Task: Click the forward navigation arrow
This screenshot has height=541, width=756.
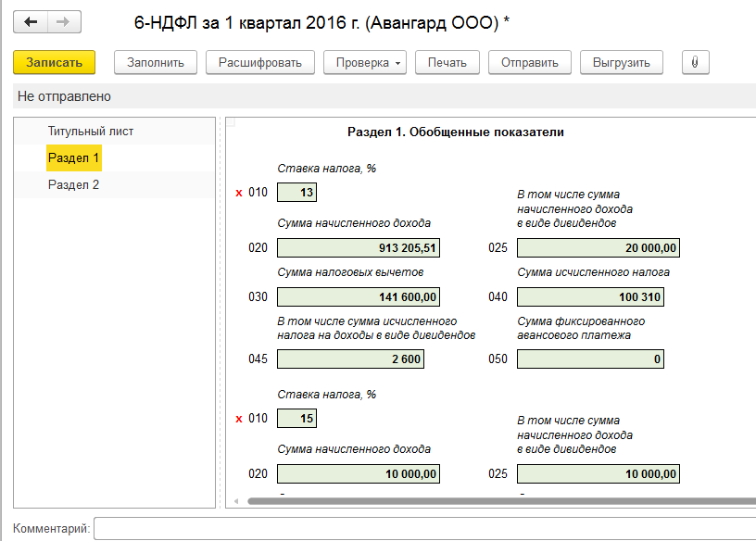Action: [64, 21]
